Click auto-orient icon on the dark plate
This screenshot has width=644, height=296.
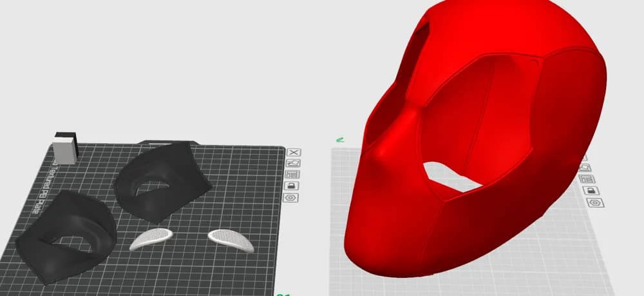click(294, 163)
